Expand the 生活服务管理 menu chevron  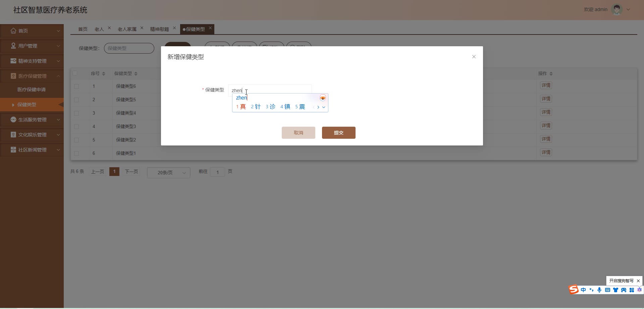tap(58, 120)
